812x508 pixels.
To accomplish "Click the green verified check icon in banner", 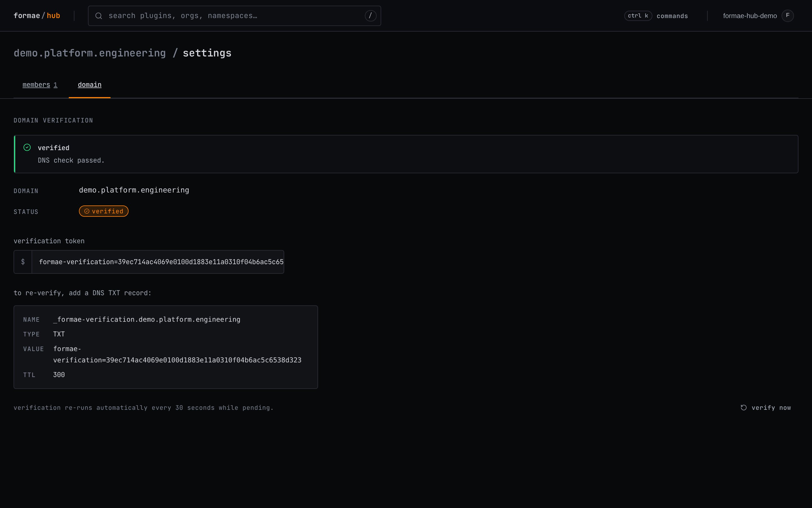I will (x=27, y=148).
